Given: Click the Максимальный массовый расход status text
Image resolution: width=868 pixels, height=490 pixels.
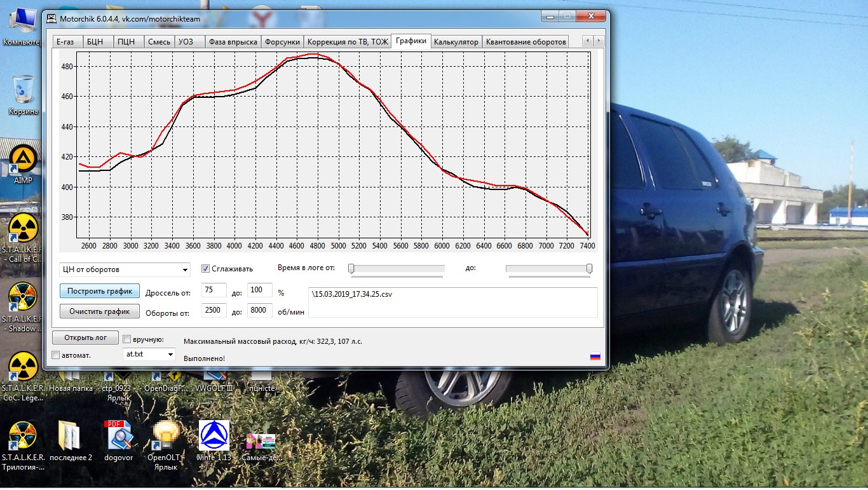Looking at the screenshot, I should tap(273, 341).
